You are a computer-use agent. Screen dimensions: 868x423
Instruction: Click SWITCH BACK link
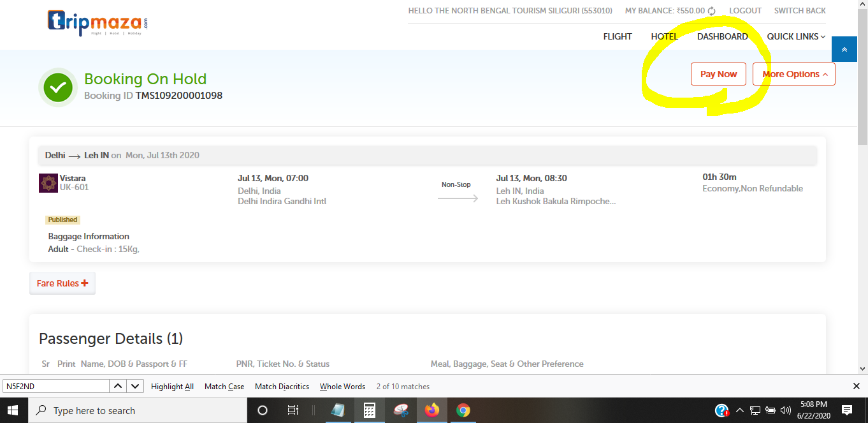pyautogui.click(x=800, y=11)
